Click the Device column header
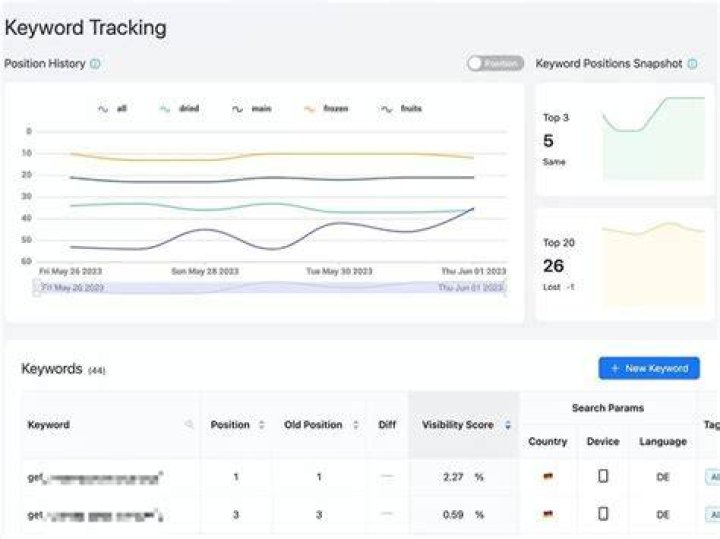Image resolution: width=720 pixels, height=539 pixels. (x=603, y=441)
